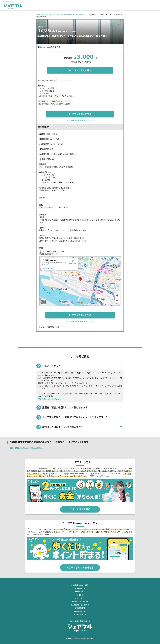Expand 履歴書、面接、書類なしですぐ働けますか？ question

click(80, 408)
